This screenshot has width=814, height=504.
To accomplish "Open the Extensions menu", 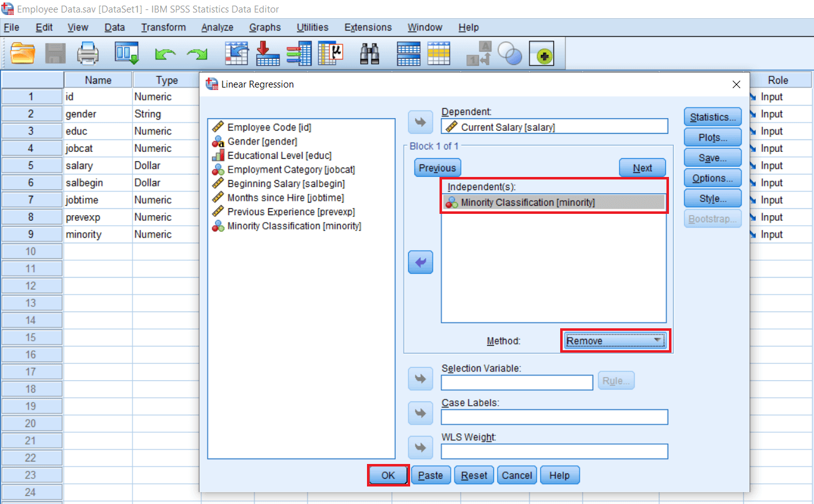I will (368, 28).
